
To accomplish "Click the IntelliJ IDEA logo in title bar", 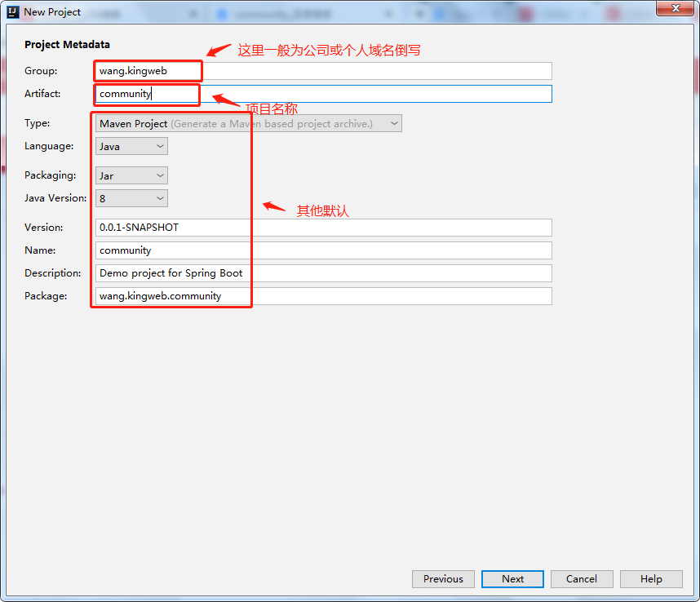I will click(13, 12).
